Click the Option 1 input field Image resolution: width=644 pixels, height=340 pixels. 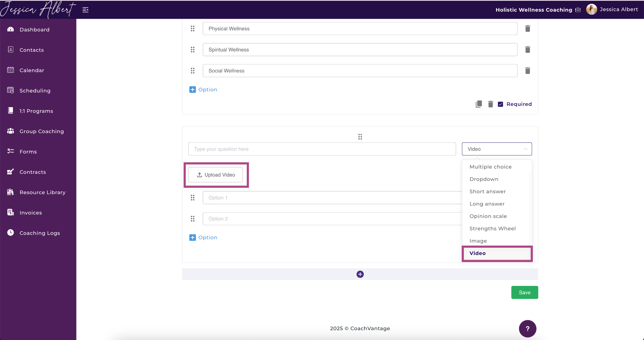tap(332, 198)
